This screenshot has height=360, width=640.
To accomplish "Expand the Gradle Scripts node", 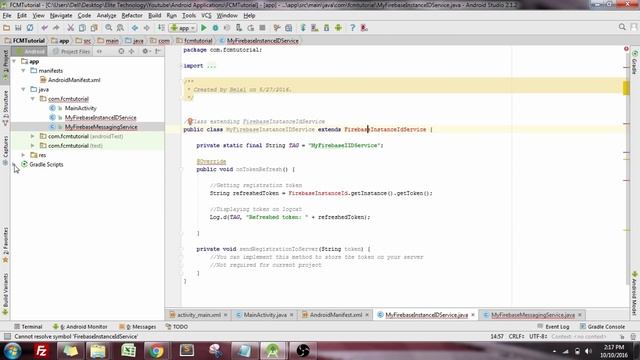I will point(14,164).
